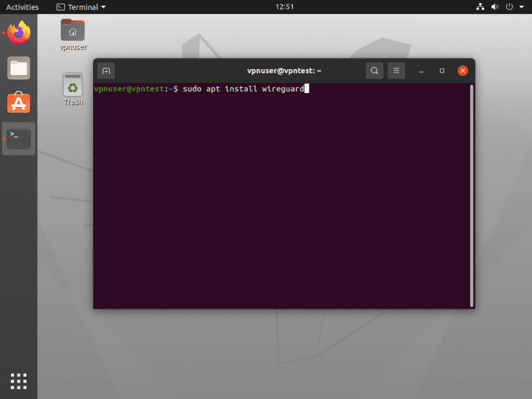Image resolution: width=532 pixels, height=399 pixels.
Task: Expand the system menu arrow
Action: click(x=521, y=7)
